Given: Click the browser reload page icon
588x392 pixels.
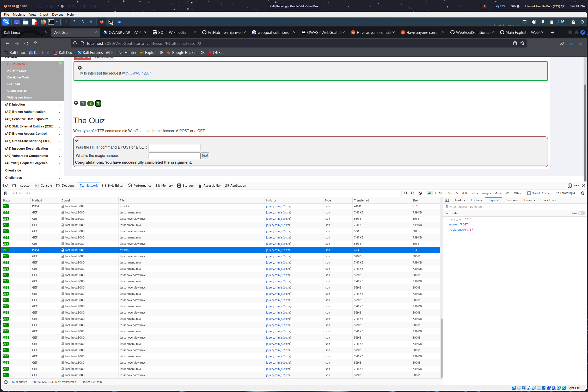Looking at the screenshot, I should (x=26, y=43).
